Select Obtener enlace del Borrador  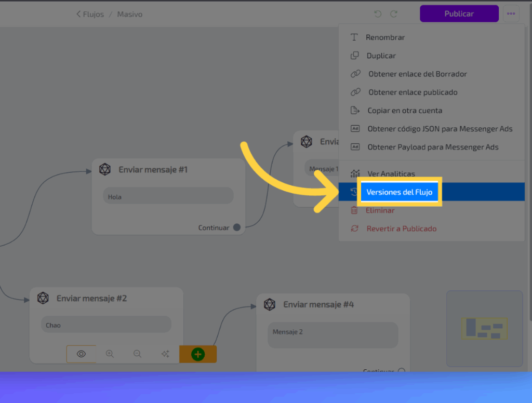417,74
